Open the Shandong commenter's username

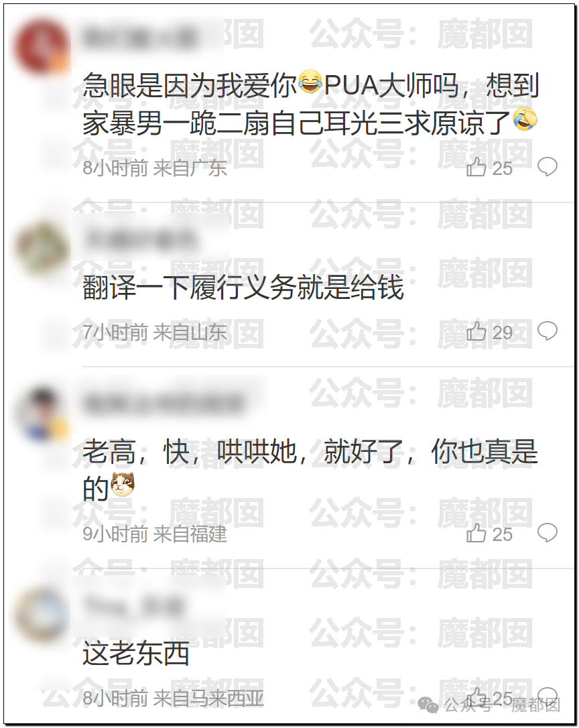point(140,240)
